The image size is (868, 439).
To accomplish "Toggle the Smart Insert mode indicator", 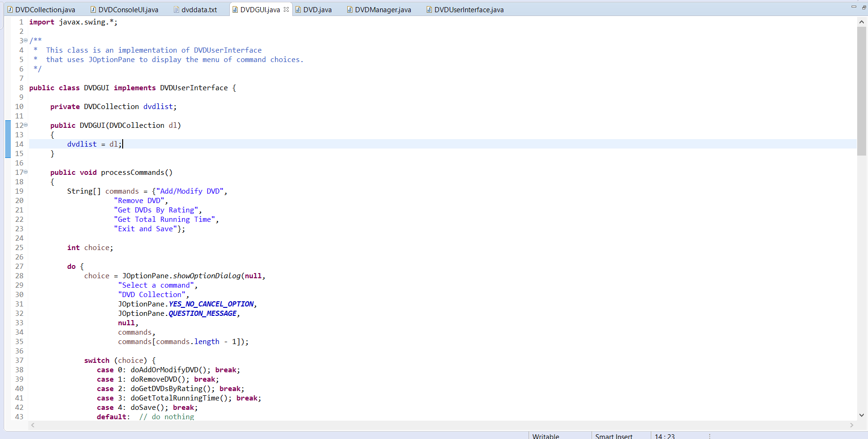I will click(614, 436).
